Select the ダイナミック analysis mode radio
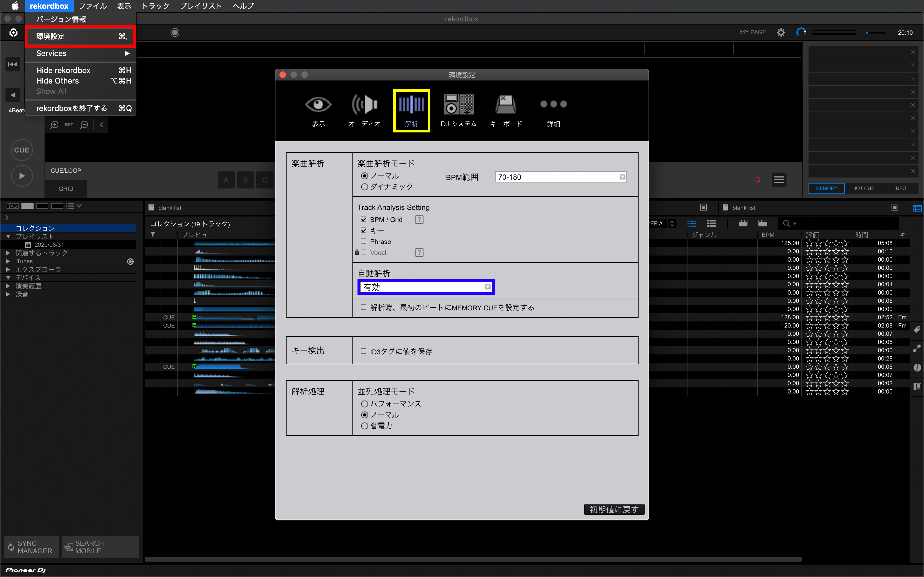Image resolution: width=924 pixels, height=577 pixels. pyautogui.click(x=365, y=187)
